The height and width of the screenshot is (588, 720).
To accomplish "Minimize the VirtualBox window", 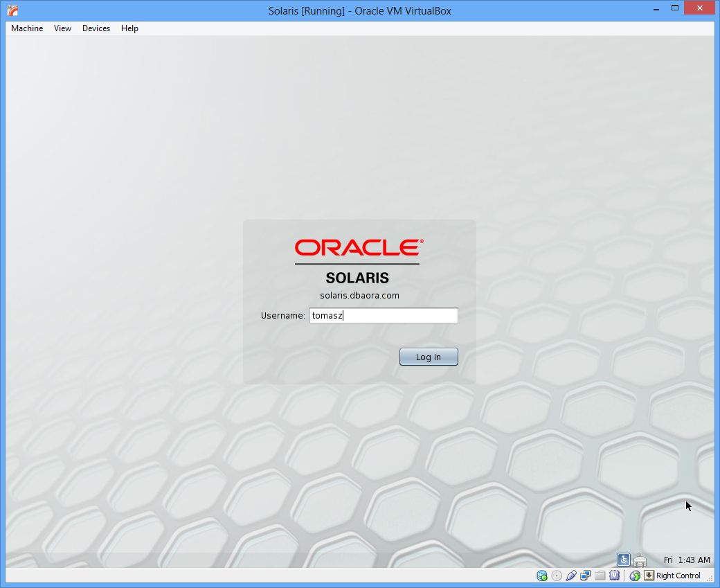I will coord(656,9).
